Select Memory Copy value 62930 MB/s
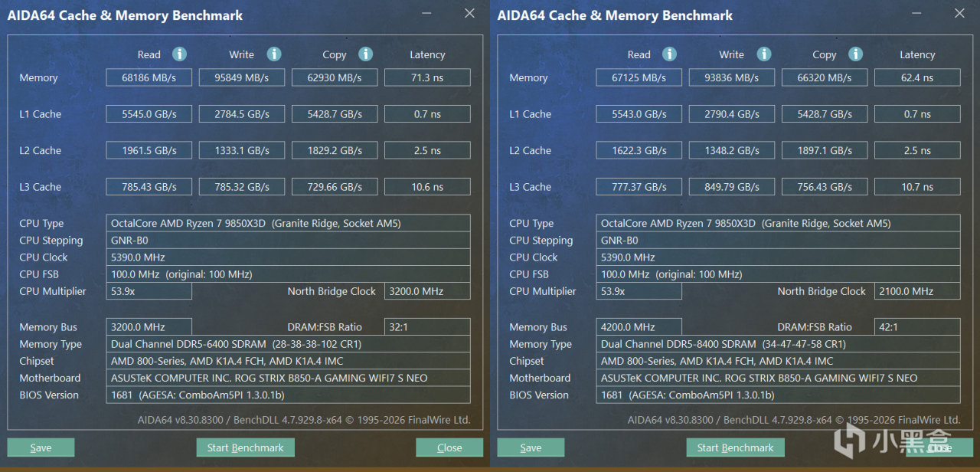This screenshot has width=980, height=472. coord(335,77)
